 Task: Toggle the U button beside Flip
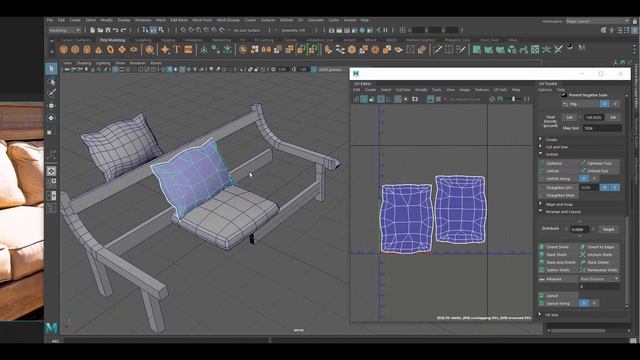click(x=604, y=104)
